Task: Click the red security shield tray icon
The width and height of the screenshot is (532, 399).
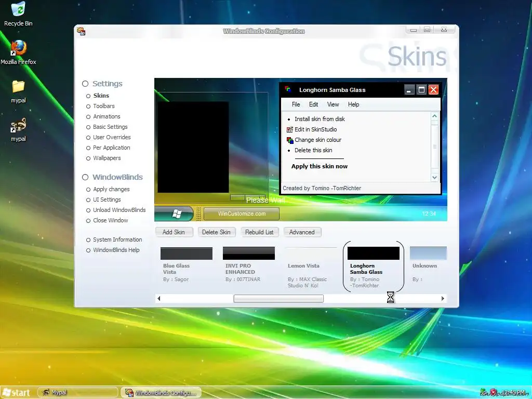Action: click(494, 393)
